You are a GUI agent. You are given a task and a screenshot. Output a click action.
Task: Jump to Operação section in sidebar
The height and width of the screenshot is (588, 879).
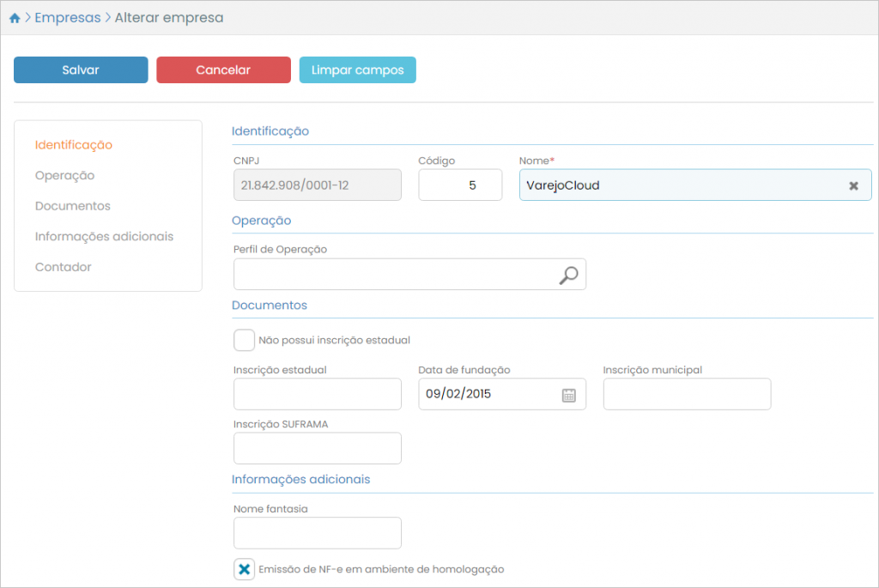(x=65, y=175)
